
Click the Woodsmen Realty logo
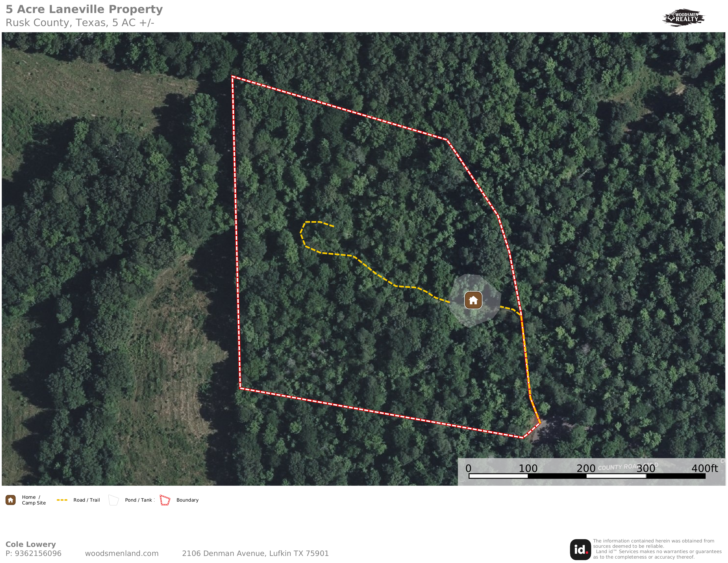pyautogui.click(x=684, y=17)
